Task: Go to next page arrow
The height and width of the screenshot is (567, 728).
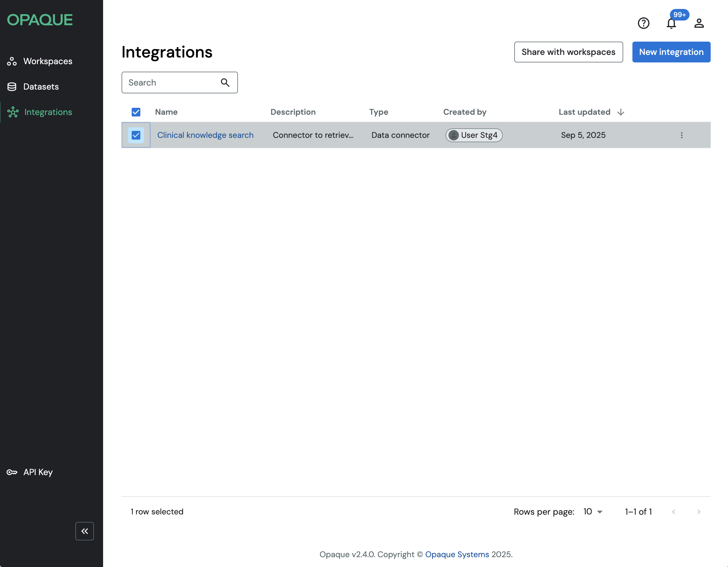Action: pyautogui.click(x=699, y=512)
